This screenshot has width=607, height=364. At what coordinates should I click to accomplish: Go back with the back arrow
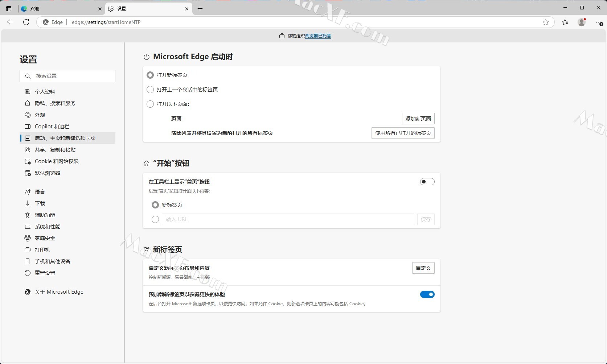pos(10,22)
